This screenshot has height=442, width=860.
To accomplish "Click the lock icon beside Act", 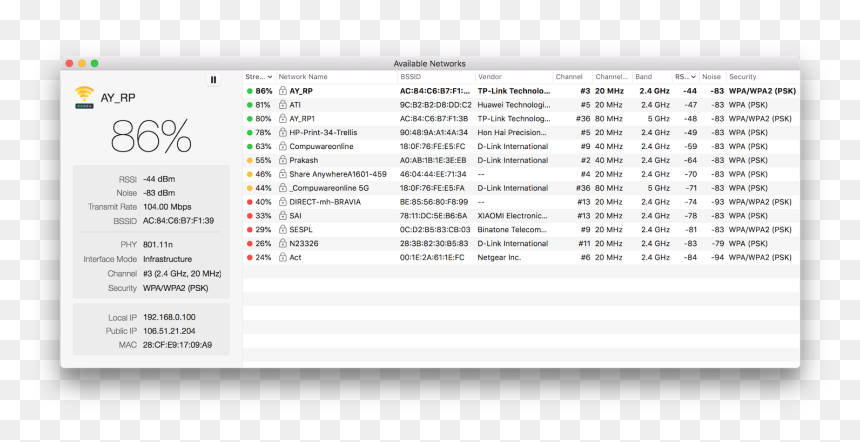I will pyautogui.click(x=282, y=257).
